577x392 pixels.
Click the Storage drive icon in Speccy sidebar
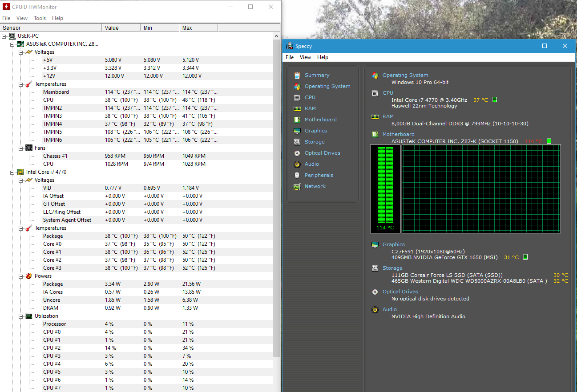[297, 142]
